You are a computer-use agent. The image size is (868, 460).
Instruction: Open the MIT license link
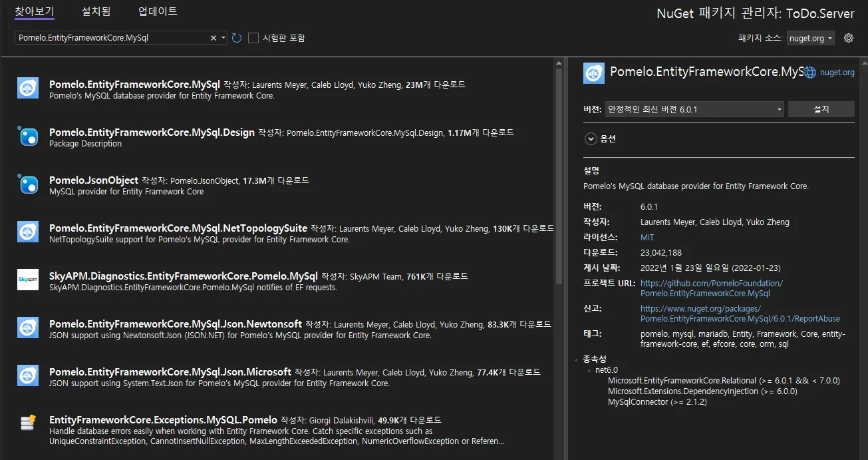pyautogui.click(x=647, y=237)
